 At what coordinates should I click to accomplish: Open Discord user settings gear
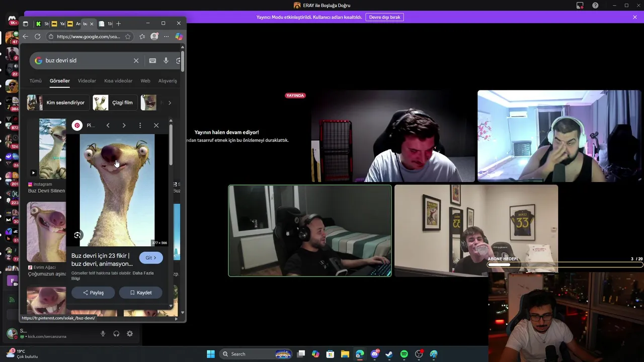130,333
